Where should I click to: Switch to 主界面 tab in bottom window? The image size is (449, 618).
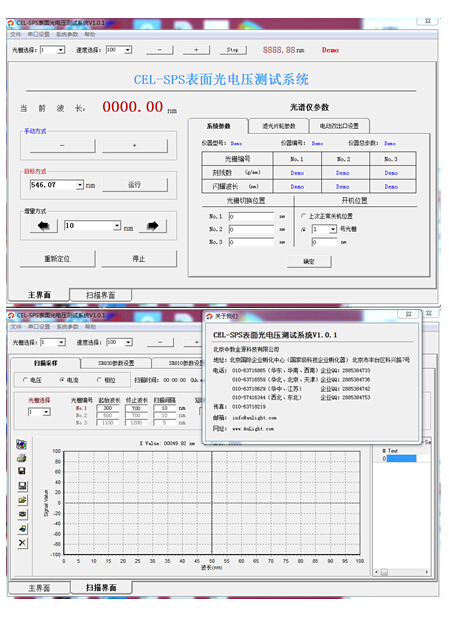point(39,588)
